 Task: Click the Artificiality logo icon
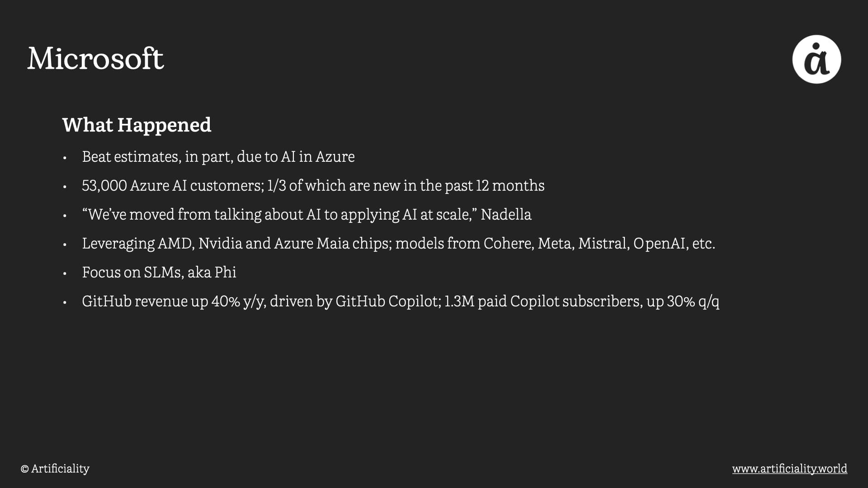(x=816, y=59)
